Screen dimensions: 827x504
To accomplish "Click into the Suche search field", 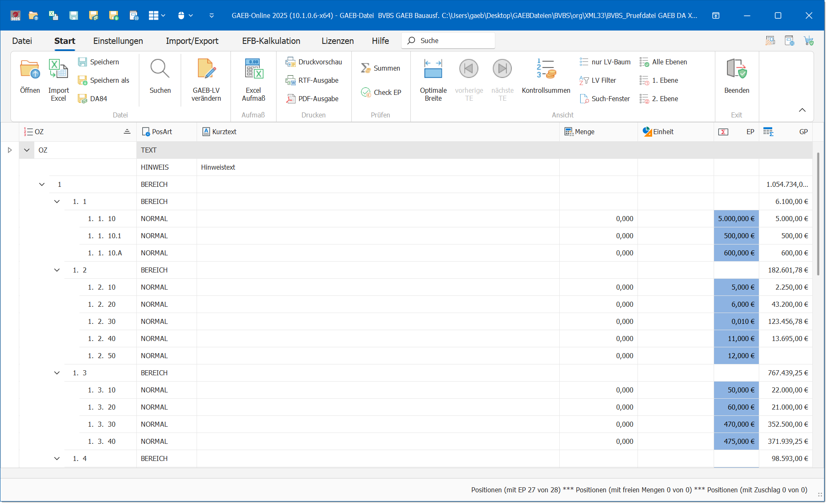I will [x=454, y=41].
